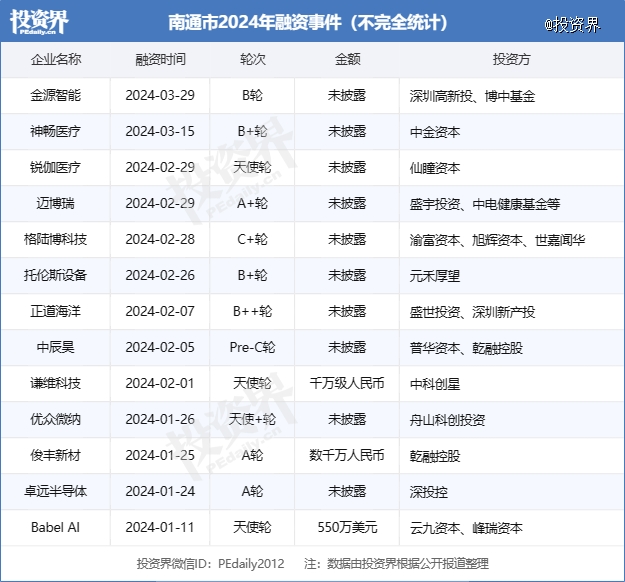The height and width of the screenshot is (582, 625).
Task: Select the date 2024-02-07
Action: pyautogui.click(x=160, y=311)
